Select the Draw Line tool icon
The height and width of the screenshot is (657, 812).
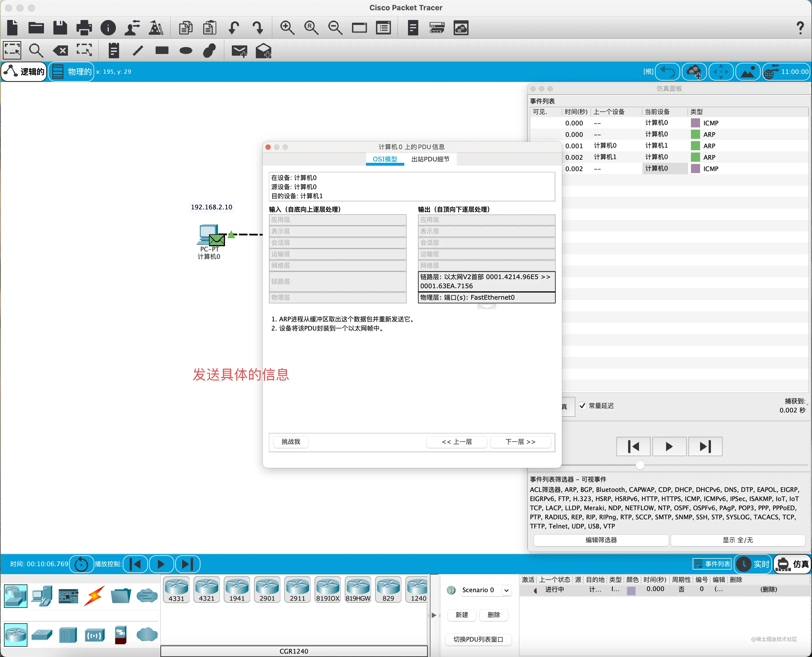coord(138,50)
